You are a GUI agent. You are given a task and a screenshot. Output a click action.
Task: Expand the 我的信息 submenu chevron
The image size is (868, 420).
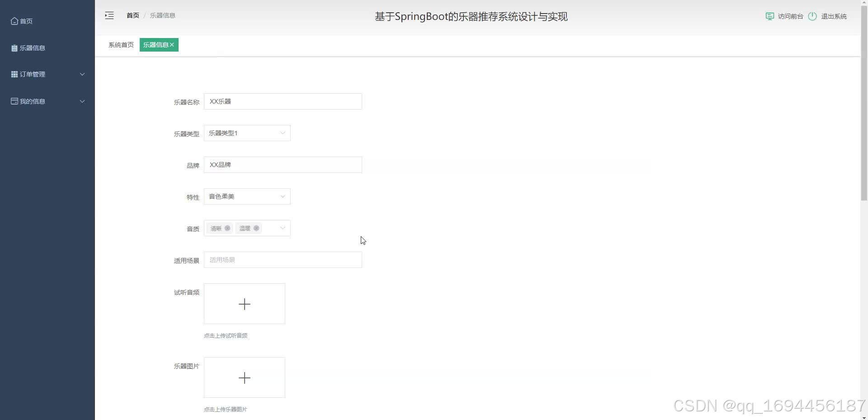(x=82, y=101)
